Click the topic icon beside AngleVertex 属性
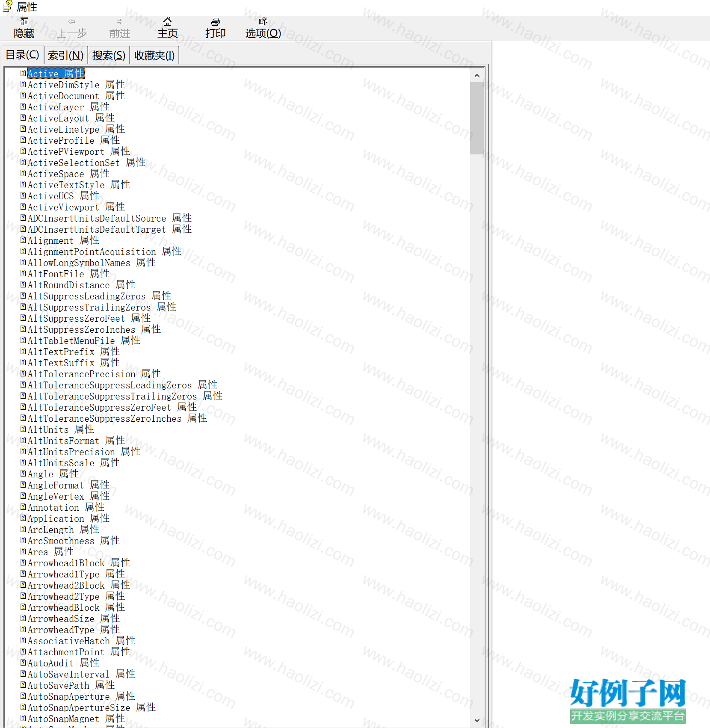The width and height of the screenshot is (710, 728). [x=23, y=496]
